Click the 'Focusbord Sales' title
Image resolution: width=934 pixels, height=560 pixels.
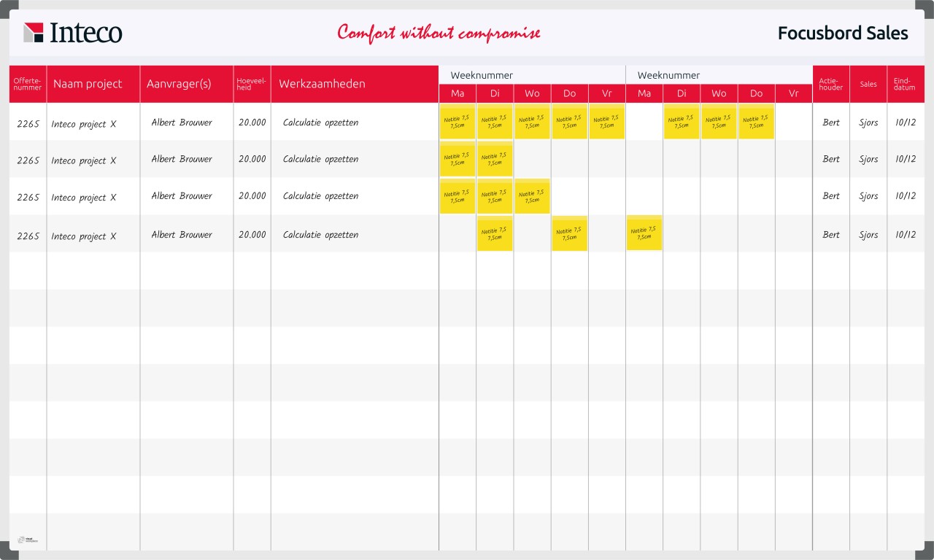pyautogui.click(x=842, y=33)
